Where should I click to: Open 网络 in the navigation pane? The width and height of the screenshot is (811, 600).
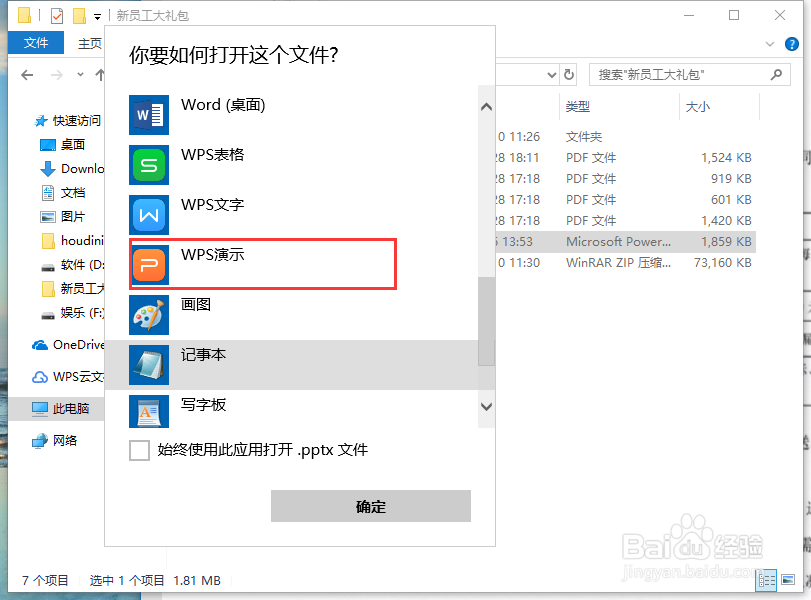(x=54, y=441)
